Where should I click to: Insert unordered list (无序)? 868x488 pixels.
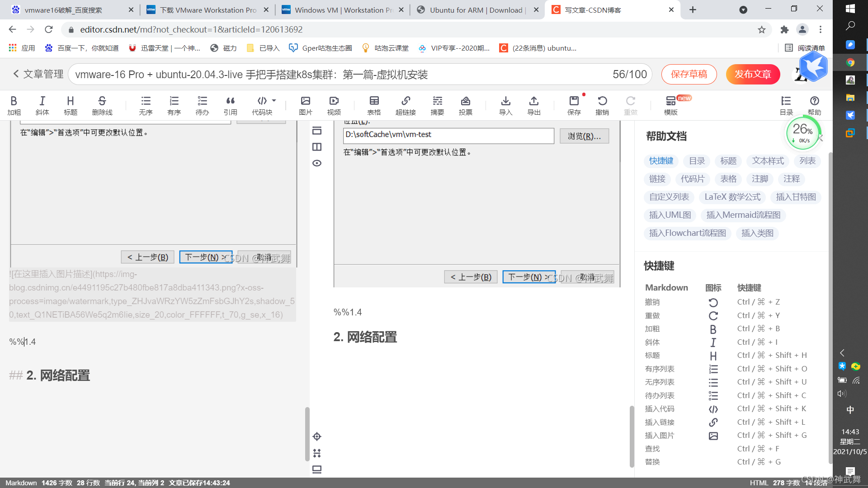pos(146,106)
